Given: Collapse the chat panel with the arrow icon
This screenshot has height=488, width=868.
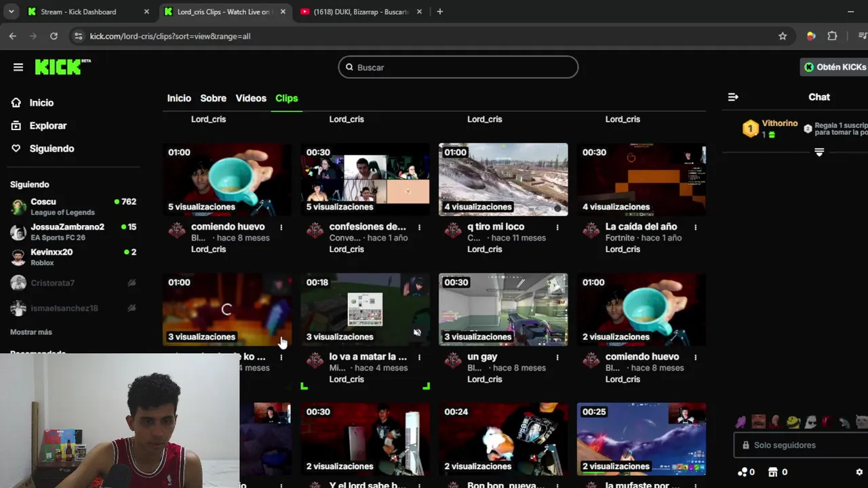Looking at the screenshot, I should coord(733,97).
